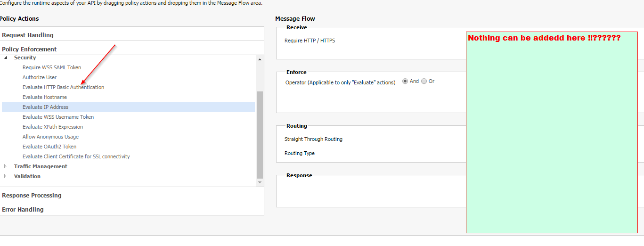Click the policy list scrollbar down arrow
The width and height of the screenshot is (644, 246).
pyautogui.click(x=260, y=182)
